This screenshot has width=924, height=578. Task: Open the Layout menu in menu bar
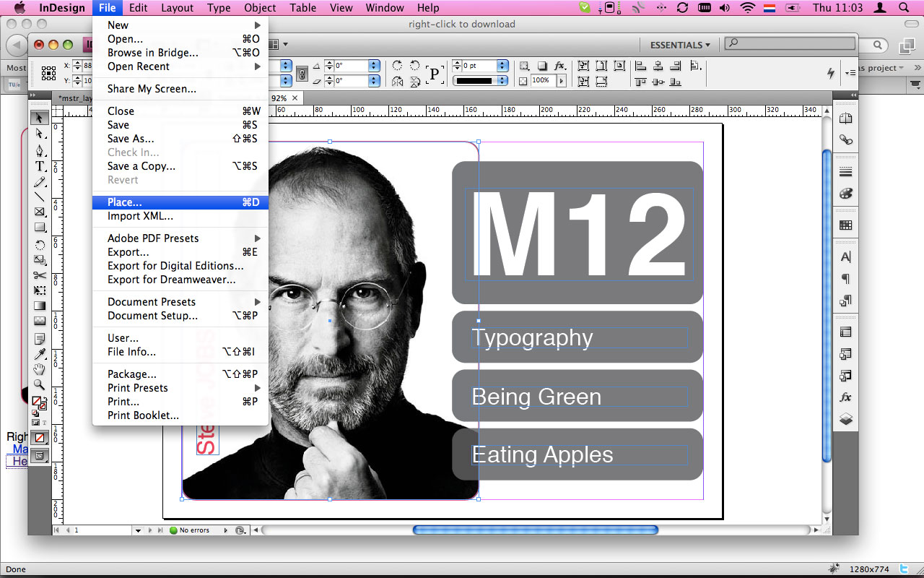[177, 8]
